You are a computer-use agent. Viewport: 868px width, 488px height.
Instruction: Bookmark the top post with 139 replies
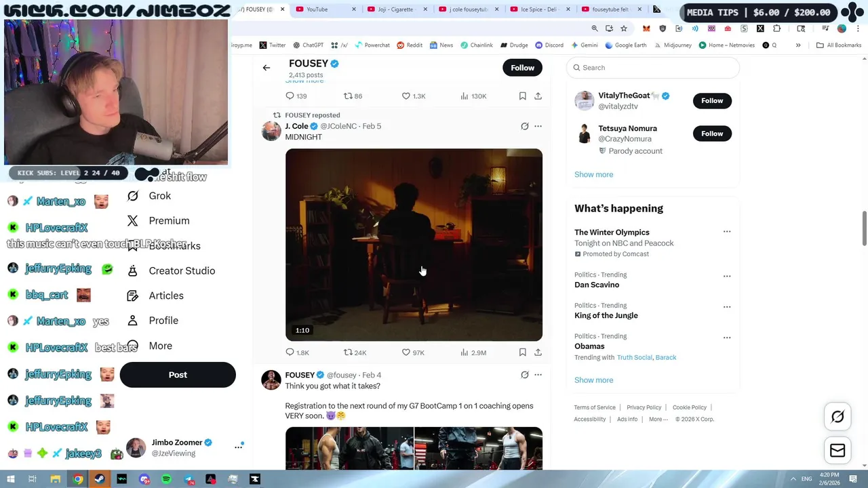click(x=522, y=96)
